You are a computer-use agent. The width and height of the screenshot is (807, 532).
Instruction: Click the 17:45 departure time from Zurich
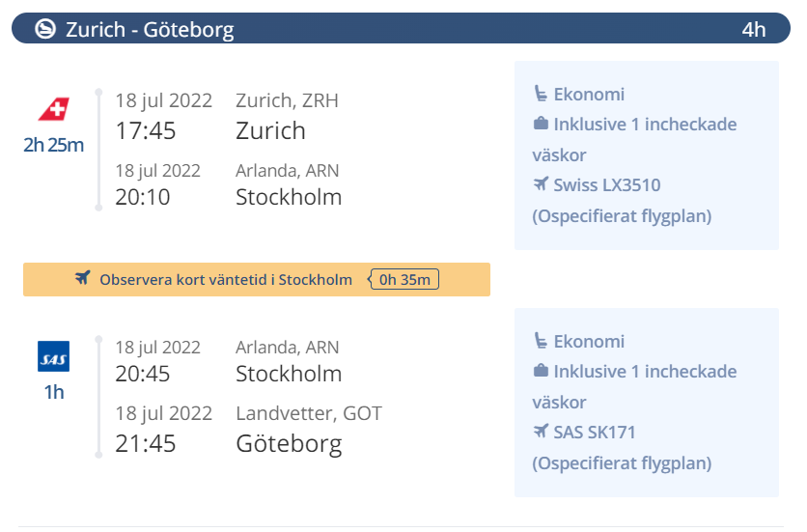[146, 130]
